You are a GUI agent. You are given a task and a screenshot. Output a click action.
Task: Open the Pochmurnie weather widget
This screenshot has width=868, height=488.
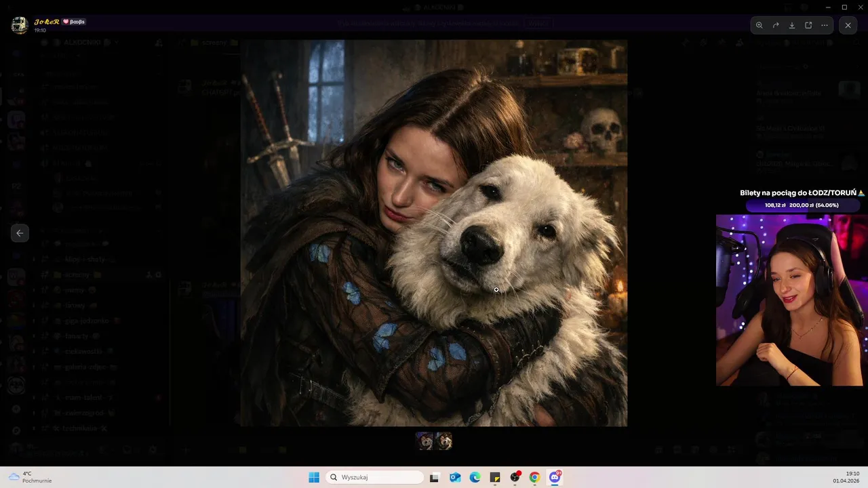pyautogui.click(x=30, y=477)
